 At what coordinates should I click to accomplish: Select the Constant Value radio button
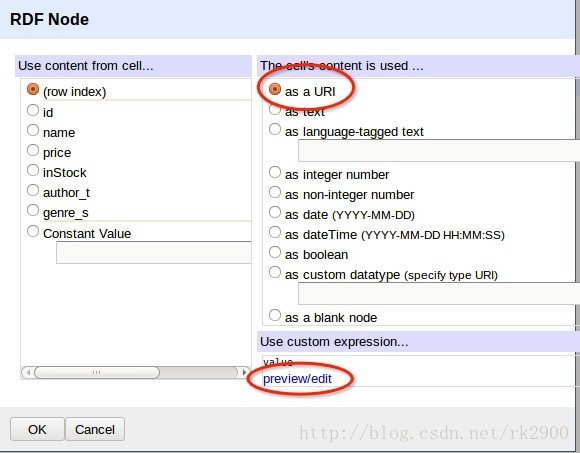(33, 231)
